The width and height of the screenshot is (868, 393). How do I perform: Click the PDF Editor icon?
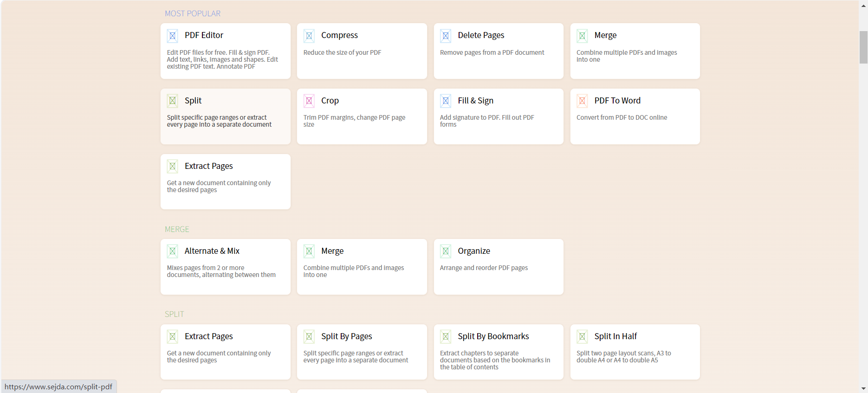[x=172, y=36]
